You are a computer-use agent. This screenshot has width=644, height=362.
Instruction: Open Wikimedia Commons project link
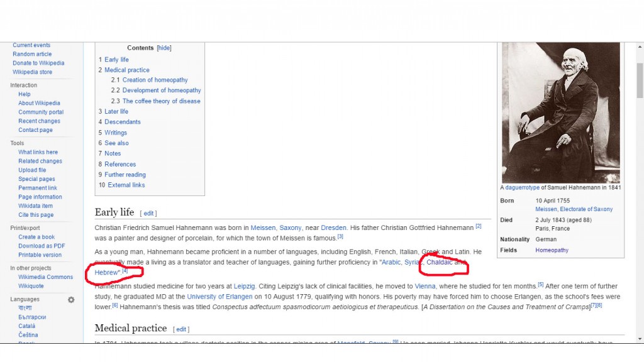tap(45, 277)
